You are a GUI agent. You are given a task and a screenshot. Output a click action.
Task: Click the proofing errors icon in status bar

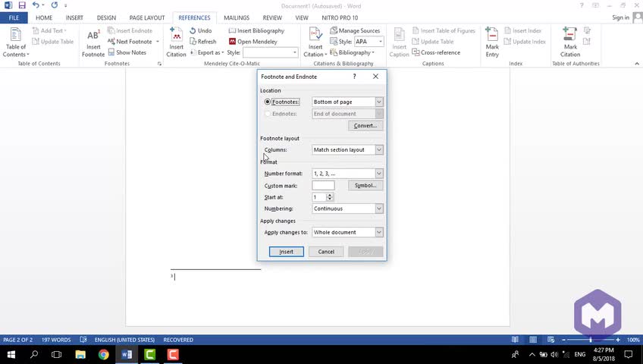(x=83, y=340)
